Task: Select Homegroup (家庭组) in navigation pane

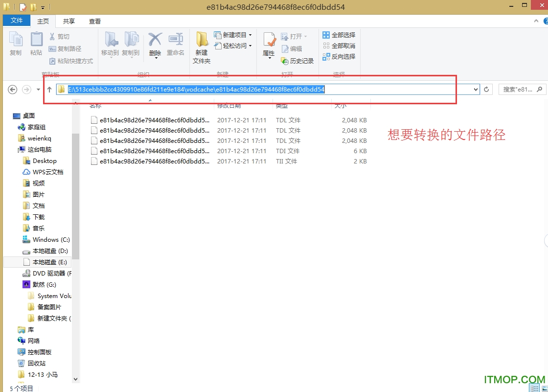Action: pyautogui.click(x=31, y=127)
